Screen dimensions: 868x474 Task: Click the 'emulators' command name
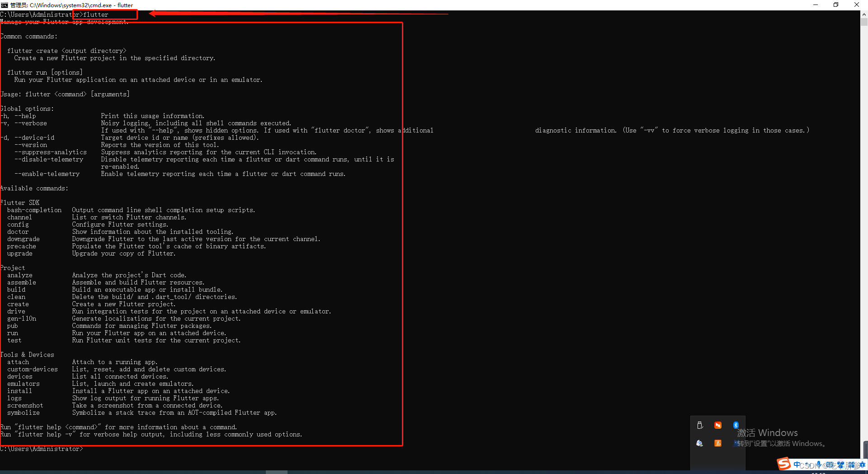(x=24, y=384)
